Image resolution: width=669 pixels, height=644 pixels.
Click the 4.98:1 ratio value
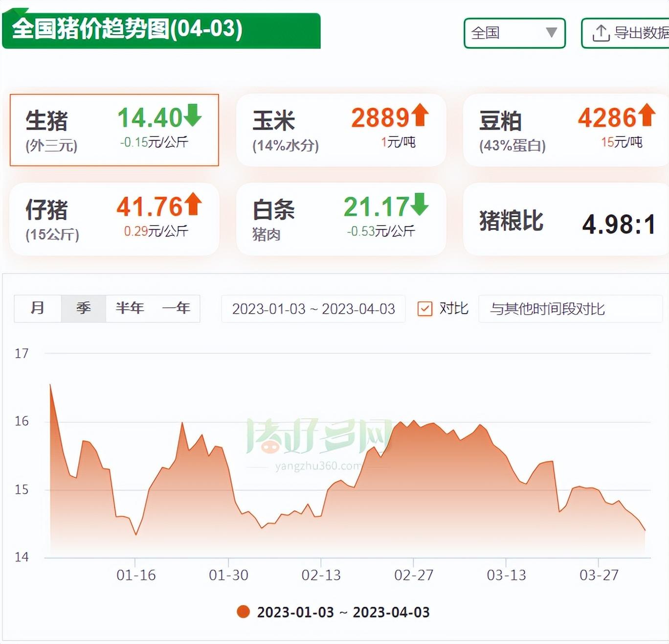tap(619, 225)
